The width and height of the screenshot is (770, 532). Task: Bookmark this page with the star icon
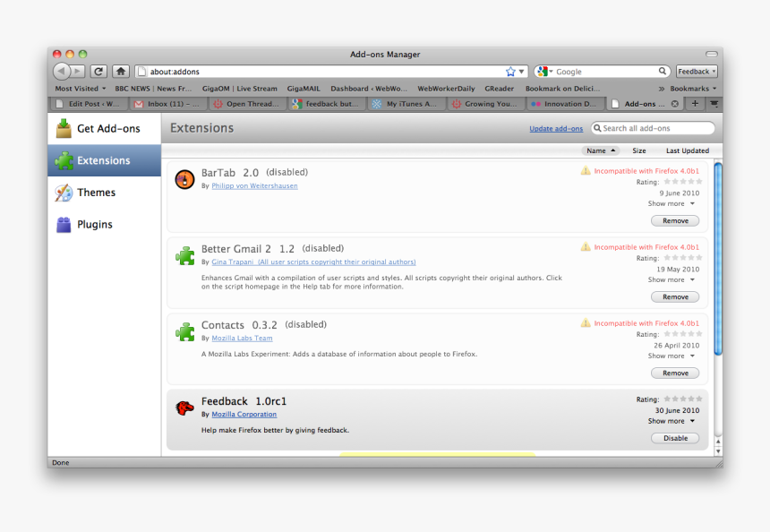510,72
